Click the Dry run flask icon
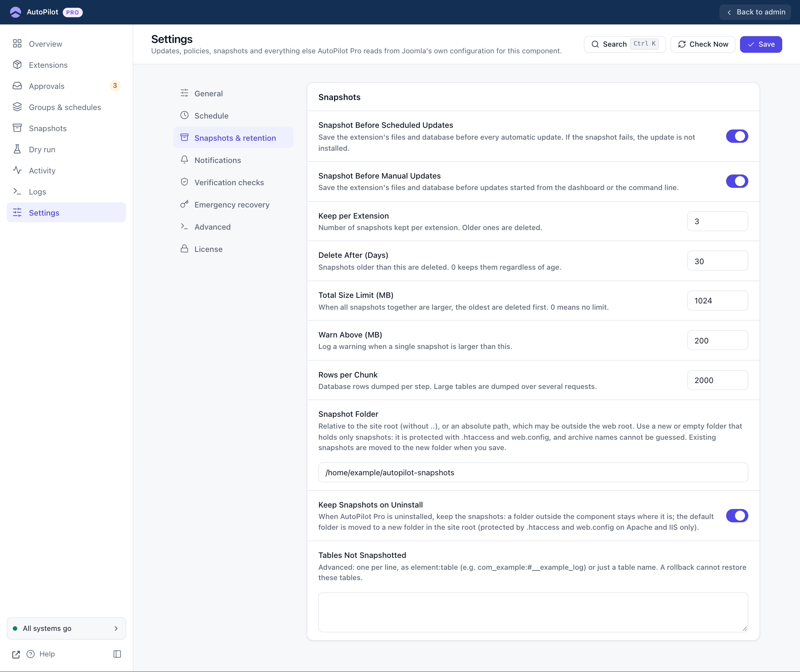 (x=17, y=149)
